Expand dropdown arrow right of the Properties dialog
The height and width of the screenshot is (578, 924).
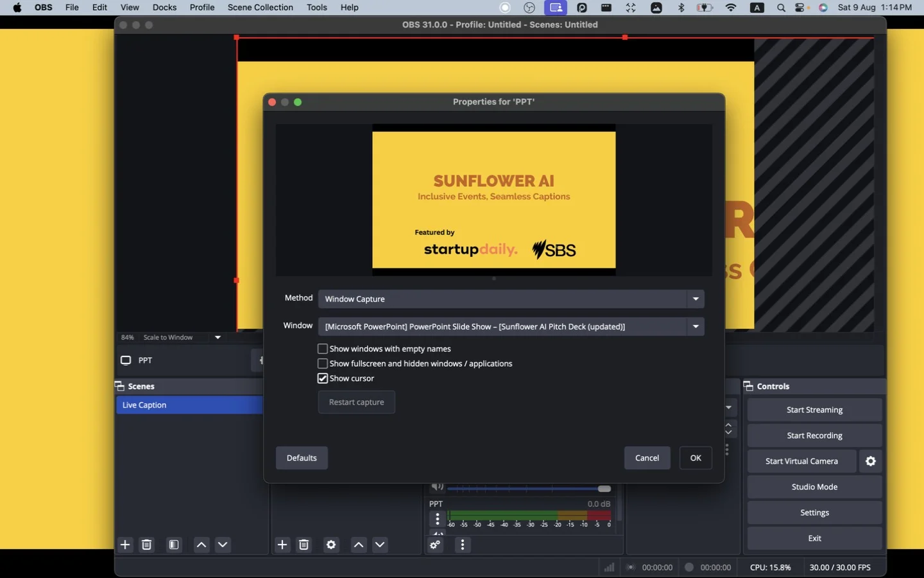(729, 407)
